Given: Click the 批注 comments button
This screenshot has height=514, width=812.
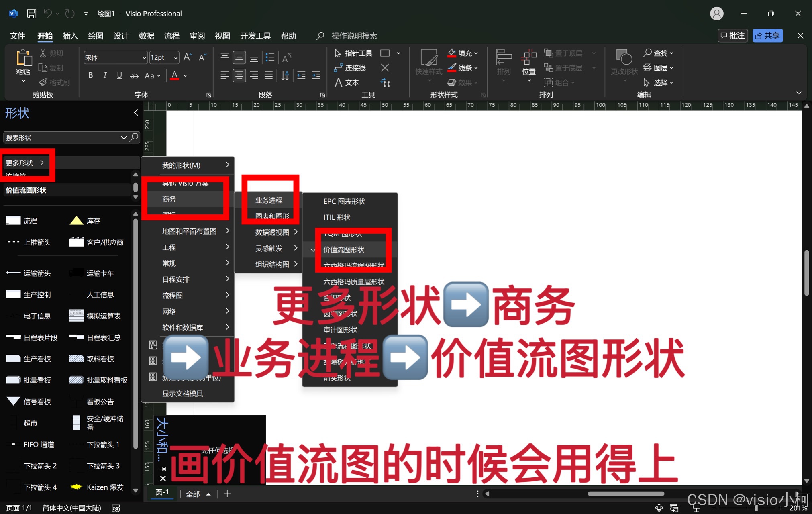Looking at the screenshot, I should 732,36.
